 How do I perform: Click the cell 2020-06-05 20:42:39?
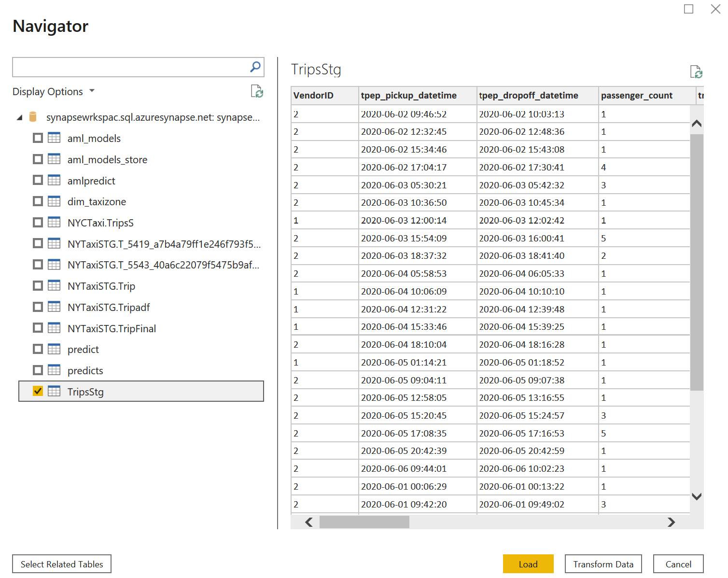pyautogui.click(x=418, y=451)
